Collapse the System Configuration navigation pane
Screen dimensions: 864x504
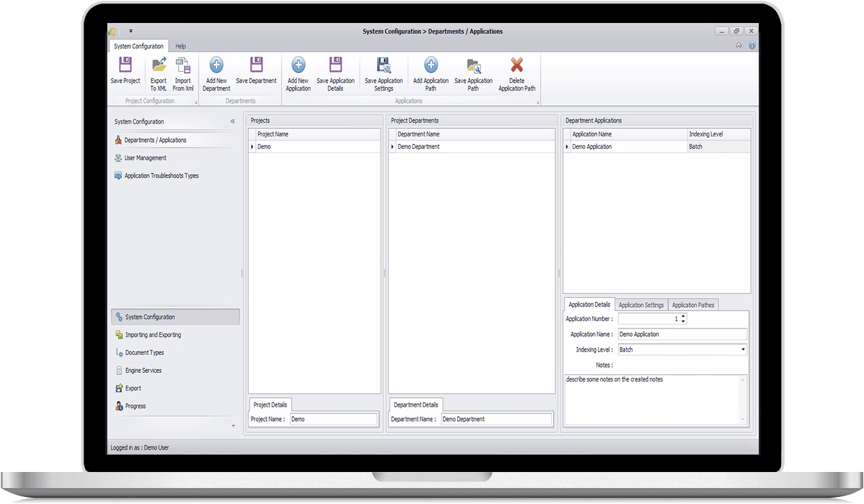point(233,122)
